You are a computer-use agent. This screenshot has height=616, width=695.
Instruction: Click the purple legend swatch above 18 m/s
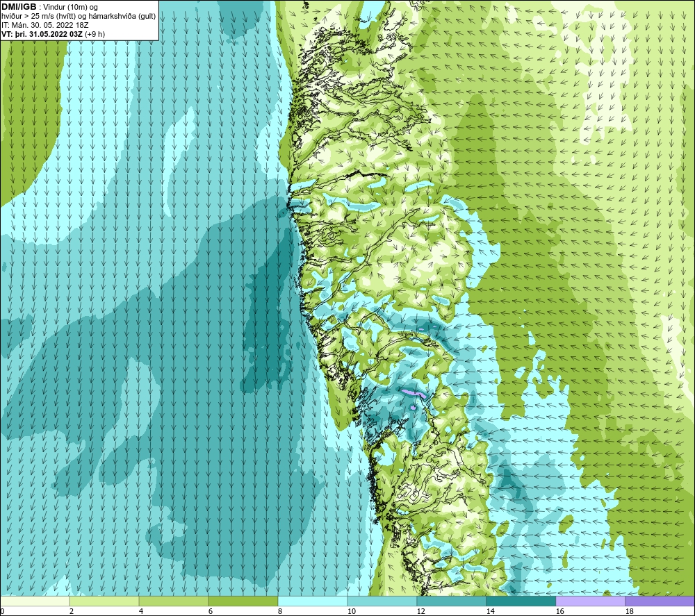pyautogui.click(x=660, y=601)
